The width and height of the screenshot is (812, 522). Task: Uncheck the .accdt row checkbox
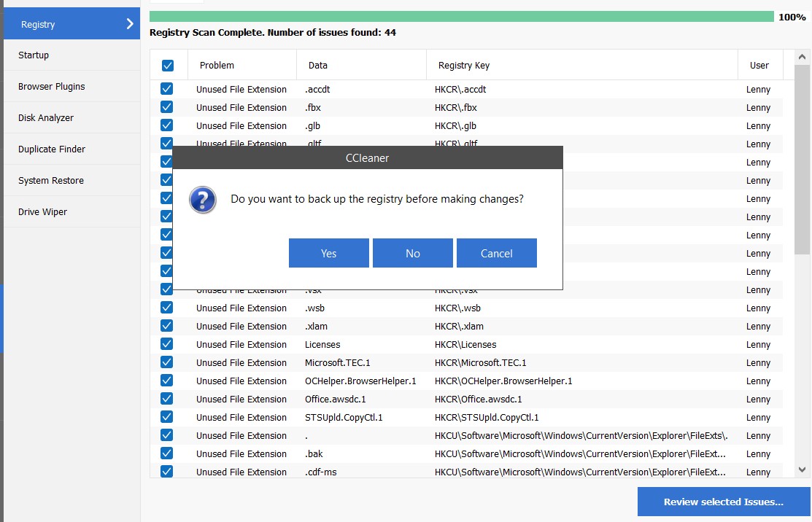click(167, 89)
